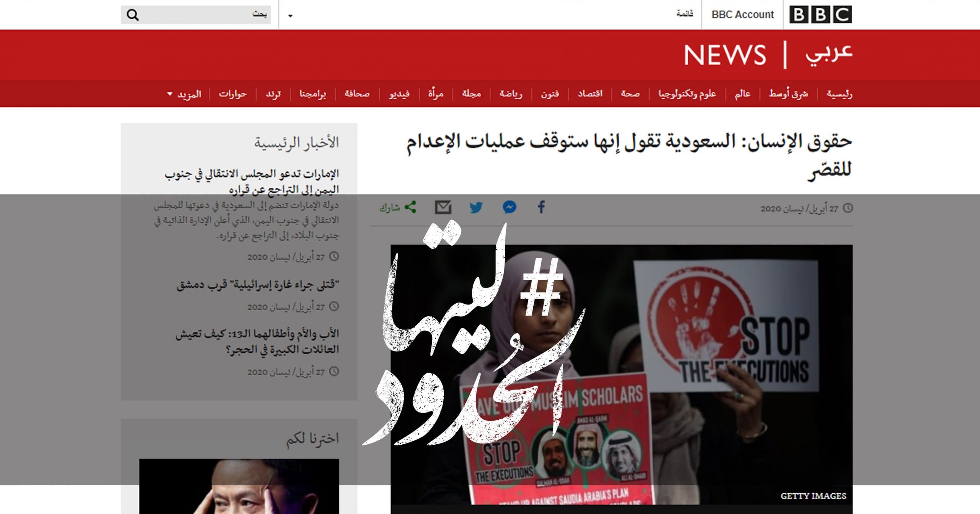Open the فيديو video section
This screenshot has width=980, height=514.
pos(399,93)
